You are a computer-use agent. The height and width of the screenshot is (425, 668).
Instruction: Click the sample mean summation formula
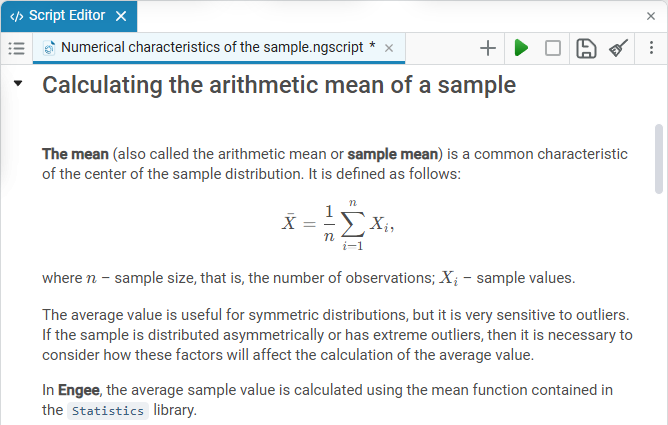click(337, 224)
